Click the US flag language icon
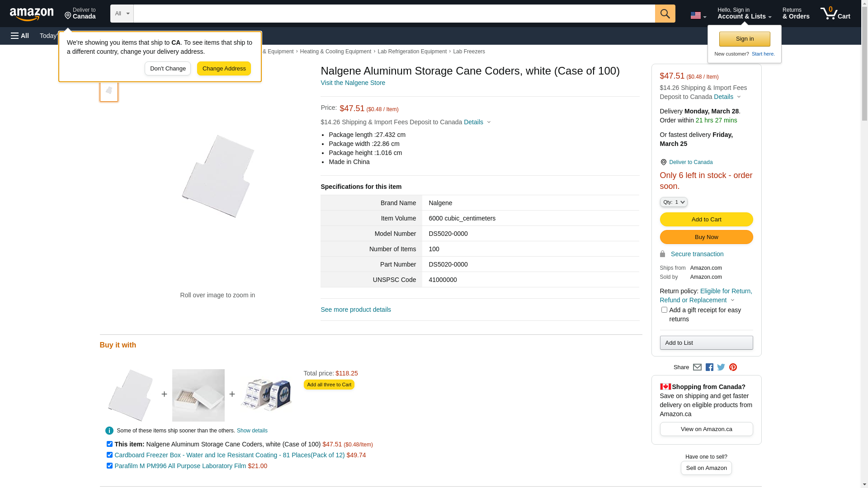The height and width of the screenshot is (488, 868). (698, 15)
